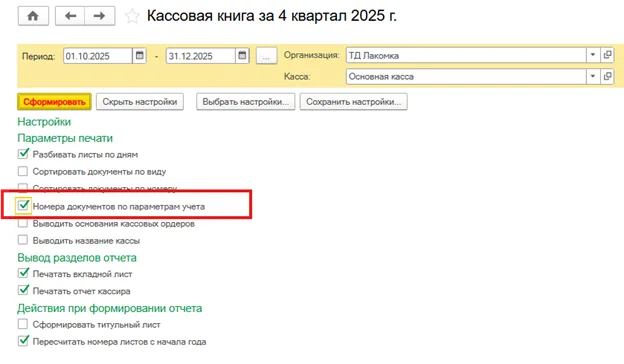Open the Касса record via its open icon
The width and height of the screenshot is (624, 364).
pyautogui.click(x=607, y=76)
